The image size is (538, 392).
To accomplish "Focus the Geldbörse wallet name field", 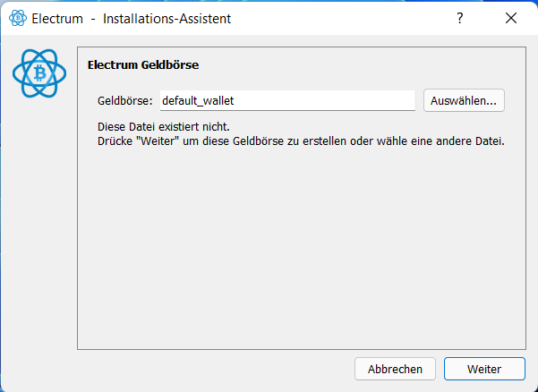I will tap(287, 100).
